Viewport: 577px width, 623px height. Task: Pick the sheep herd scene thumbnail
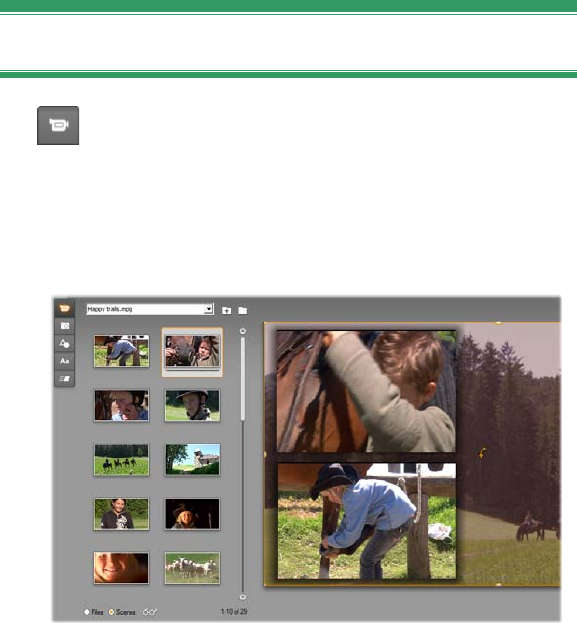click(x=192, y=568)
